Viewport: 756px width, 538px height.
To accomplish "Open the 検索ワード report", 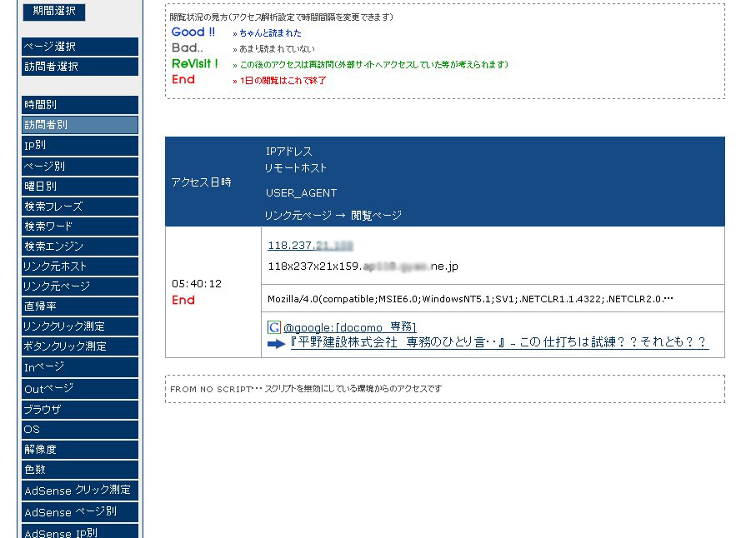I will tap(80, 227).
